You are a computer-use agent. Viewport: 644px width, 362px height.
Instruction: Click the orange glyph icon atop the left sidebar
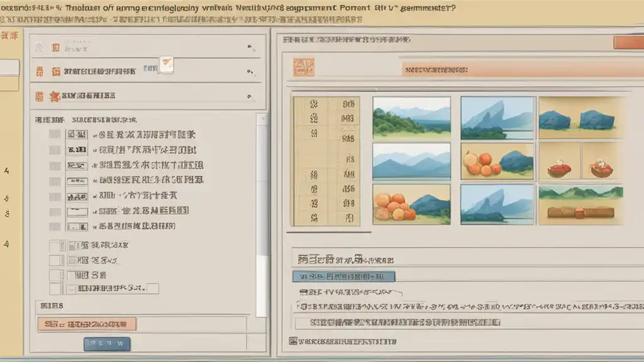point(9,36)
